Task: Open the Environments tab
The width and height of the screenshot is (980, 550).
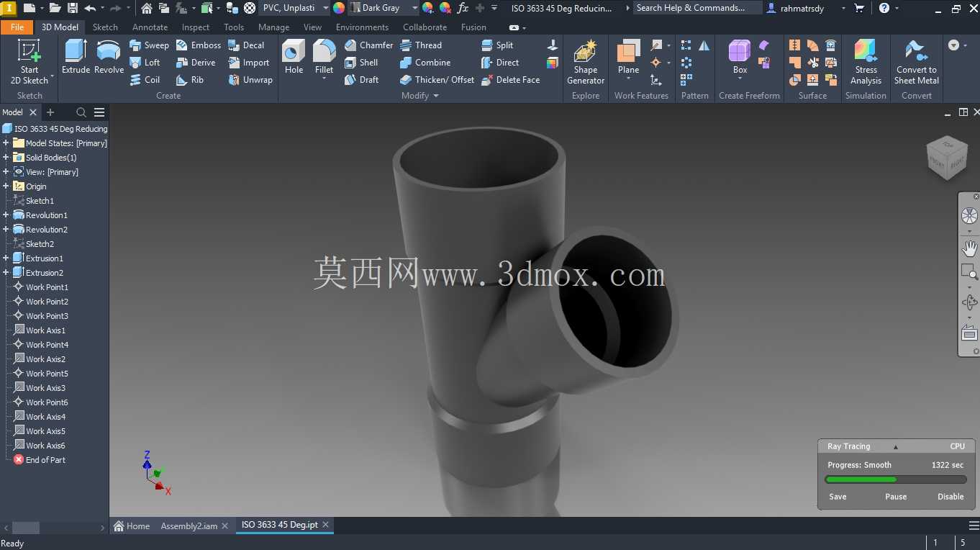Action: (x=362, y=27)
